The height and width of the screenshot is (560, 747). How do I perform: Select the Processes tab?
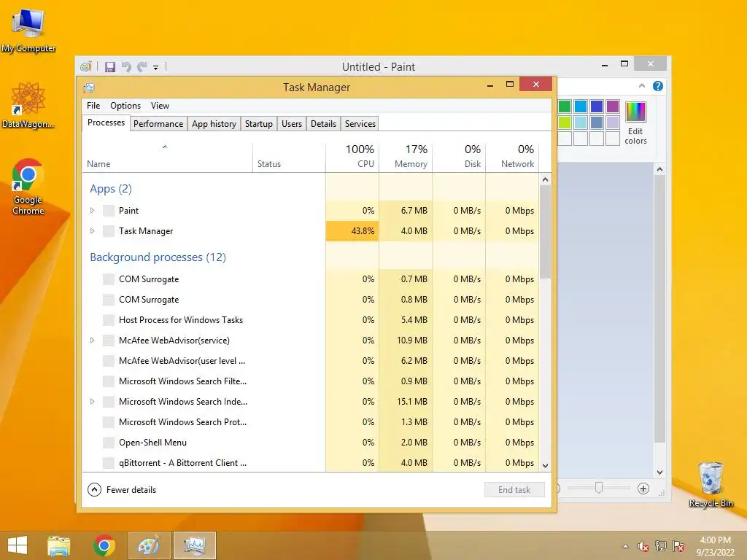pyautogui.click(x=106, y=122)
